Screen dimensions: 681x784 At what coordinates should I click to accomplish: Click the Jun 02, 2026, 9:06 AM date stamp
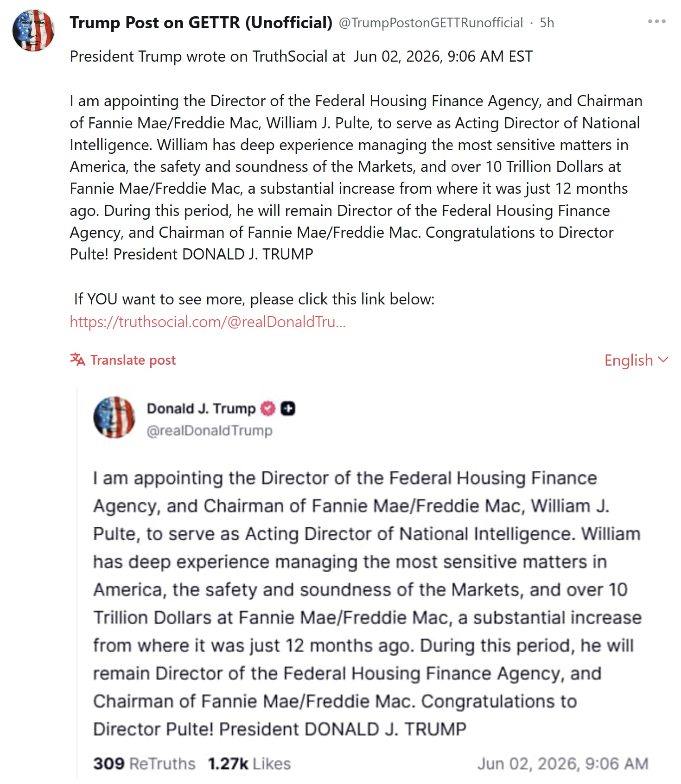click(x=563, y=763)
